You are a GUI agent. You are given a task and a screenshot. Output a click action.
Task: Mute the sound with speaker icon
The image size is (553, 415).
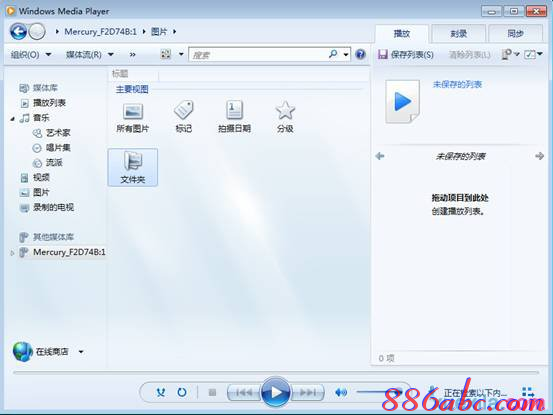click(341, 392)
